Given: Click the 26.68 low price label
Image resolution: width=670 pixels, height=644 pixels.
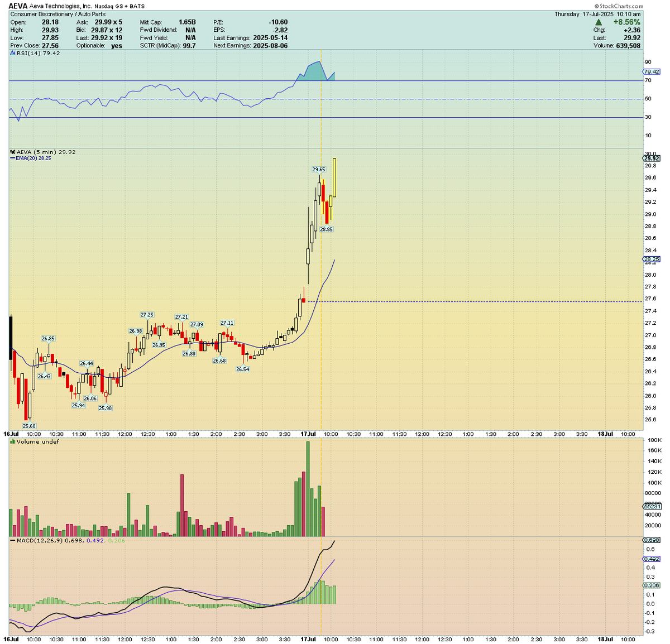Looking at the screenshot, I should 219,361.
